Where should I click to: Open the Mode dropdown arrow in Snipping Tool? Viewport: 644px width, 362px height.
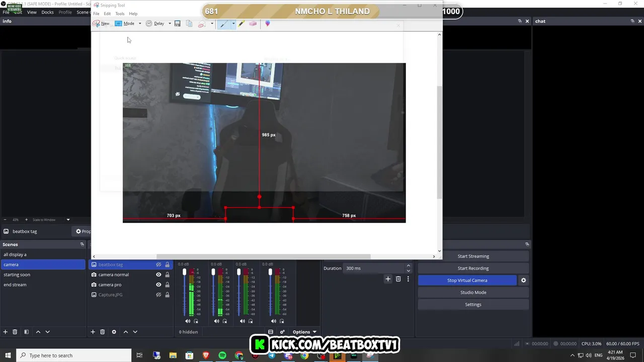coord(140,24)
